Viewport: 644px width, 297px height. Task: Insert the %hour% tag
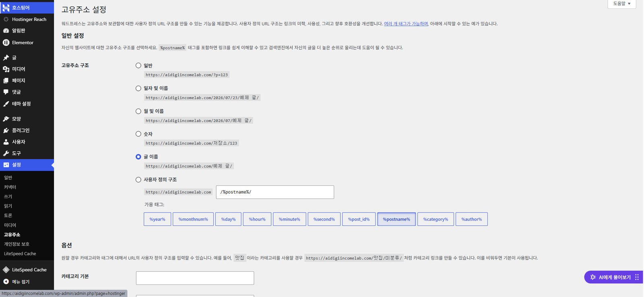pyautogui.click(x=257, y=219)
